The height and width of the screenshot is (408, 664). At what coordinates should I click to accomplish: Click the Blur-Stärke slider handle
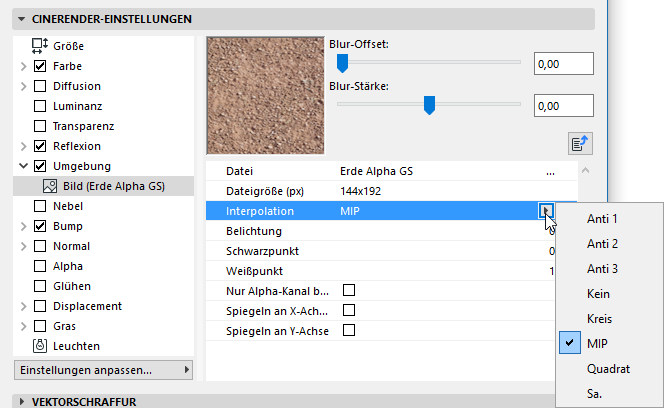click(x=429, y=103)
